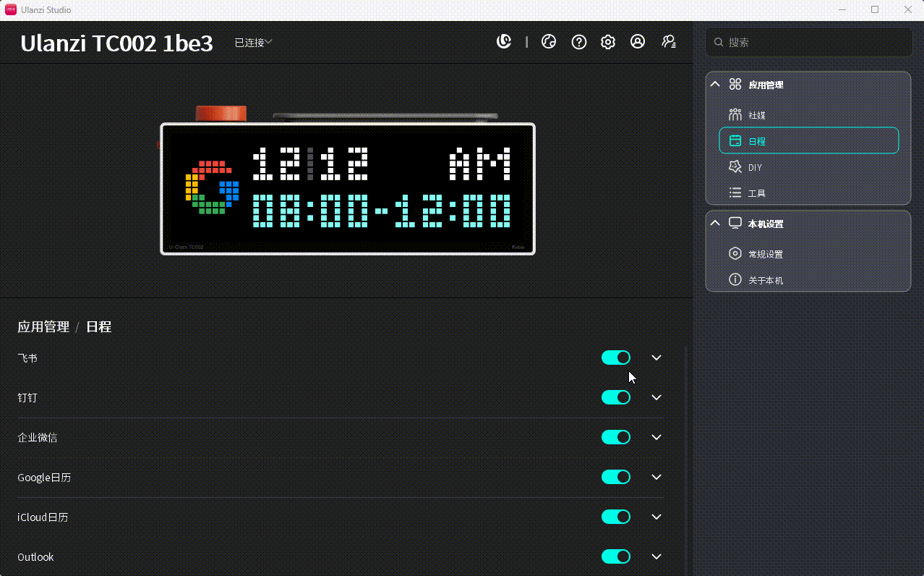Click the 关于本机 info icon
The width and height of the screenshot is (924, 576).
coord(735,280)
